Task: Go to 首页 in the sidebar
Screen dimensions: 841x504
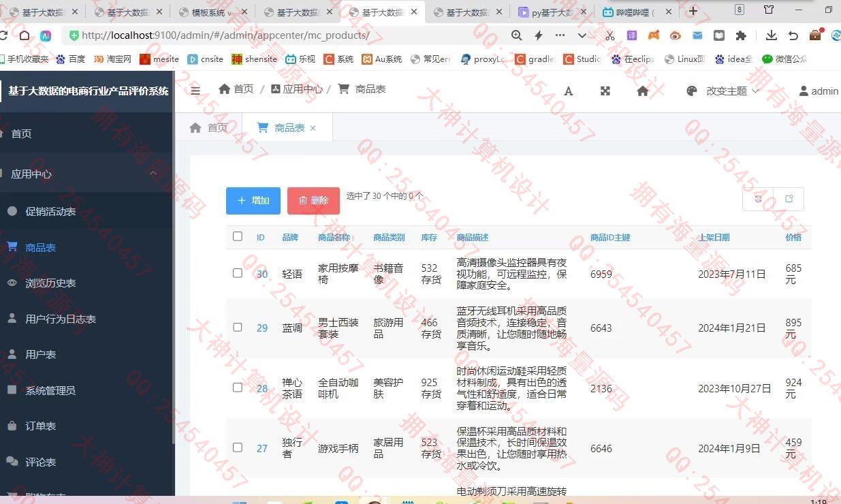Action: [x=21, y=133]
